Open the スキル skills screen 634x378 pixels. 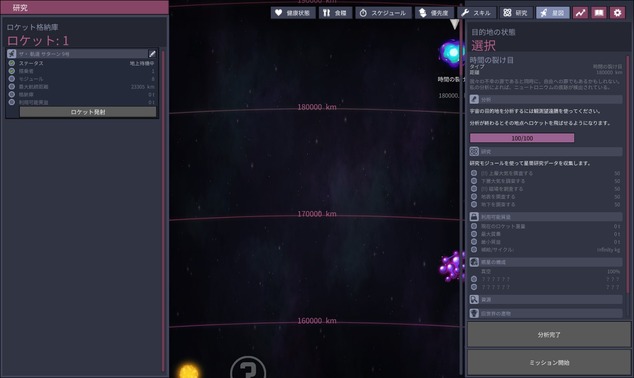point(476,13)
